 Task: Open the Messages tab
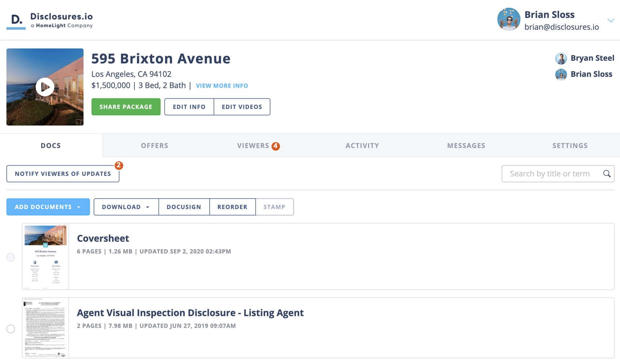[x=466, y=145]
